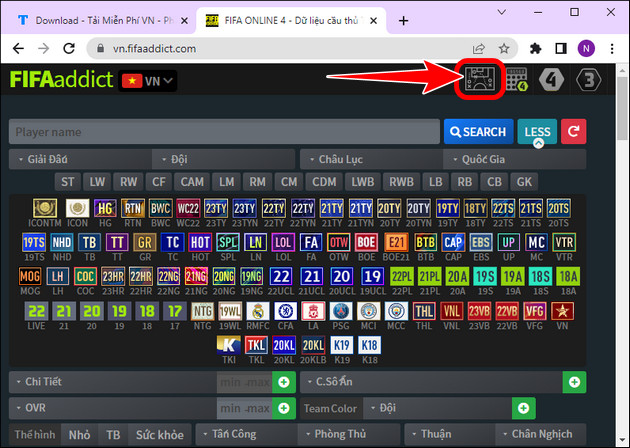This screenshot has height=448, width=630.
Task: Enable the Nhỏ body type filter
Action: (79, 435)
